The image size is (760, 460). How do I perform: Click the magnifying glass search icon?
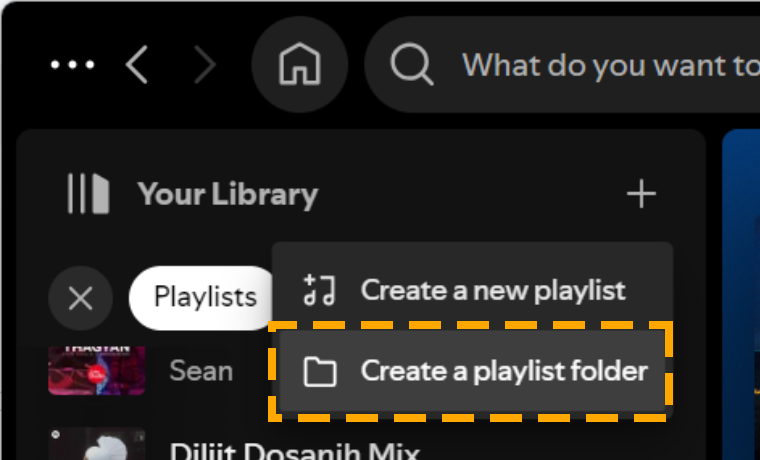[412, 64]
